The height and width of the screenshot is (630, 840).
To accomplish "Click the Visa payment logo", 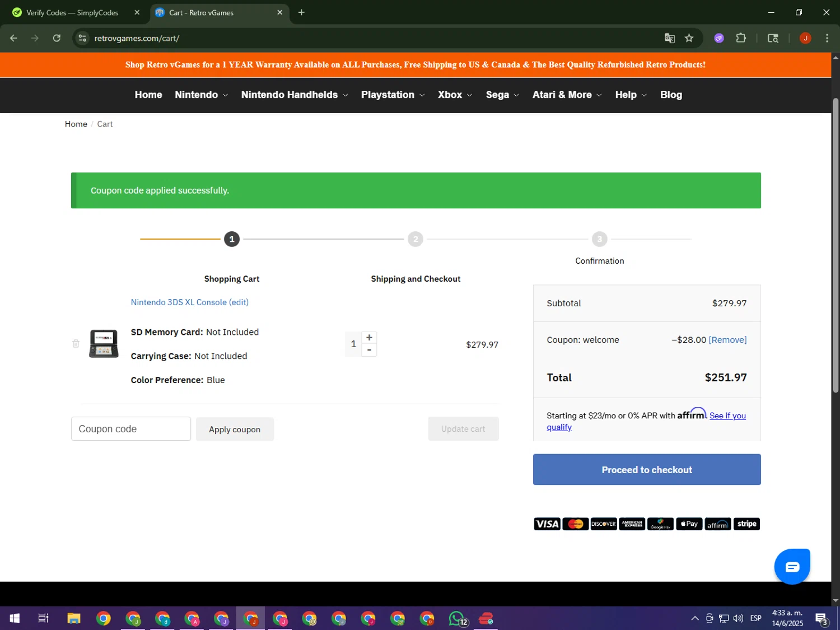I will coord(547,524).
